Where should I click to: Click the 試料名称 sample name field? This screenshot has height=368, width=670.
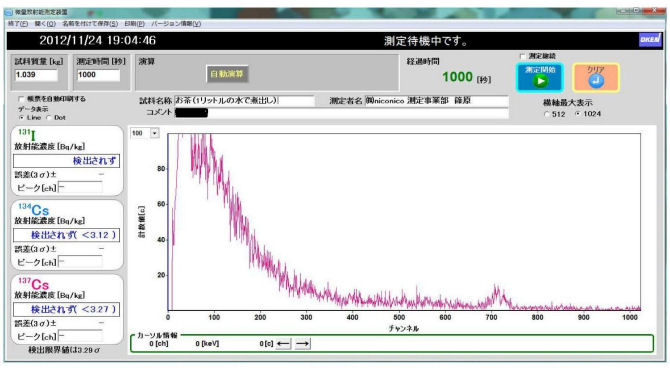pyautogui.click(x=244, y=100)
